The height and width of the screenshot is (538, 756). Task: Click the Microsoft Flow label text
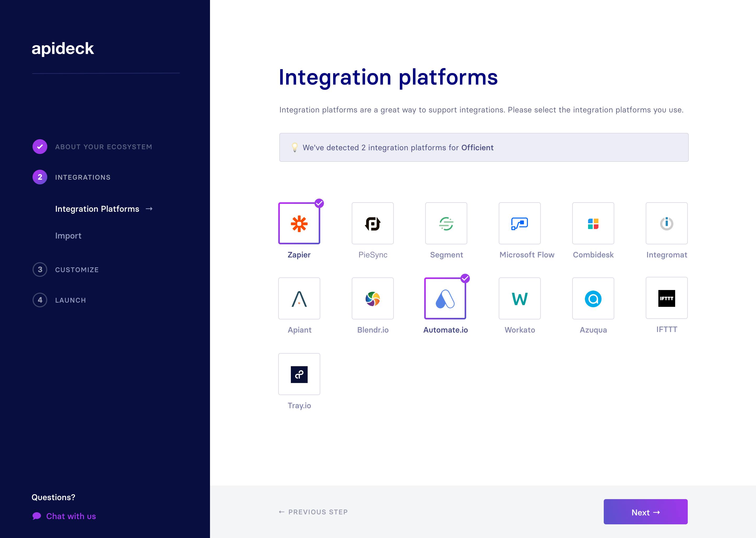tap(527, 255)
